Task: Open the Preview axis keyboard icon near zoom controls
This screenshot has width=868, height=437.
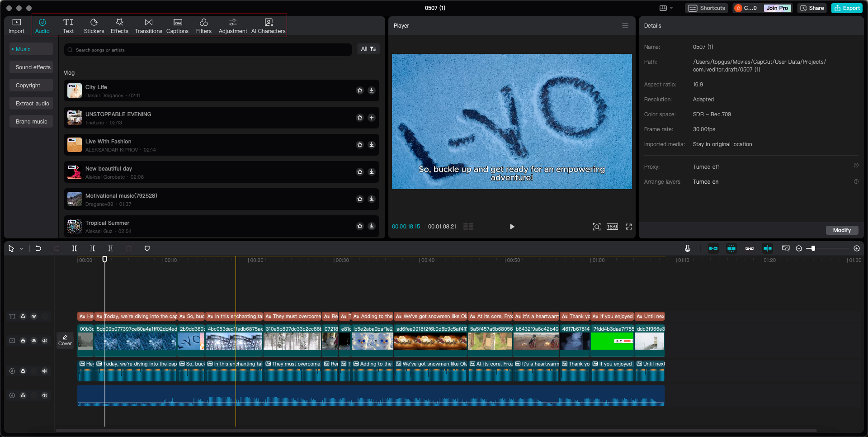Action: pyautogui.click(x=785, y=248)
